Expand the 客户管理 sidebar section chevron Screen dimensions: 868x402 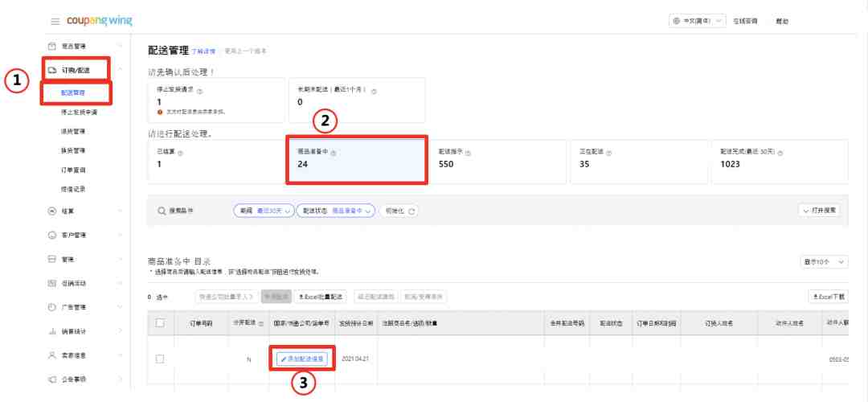pyautogui.click(x=120, y=236)
